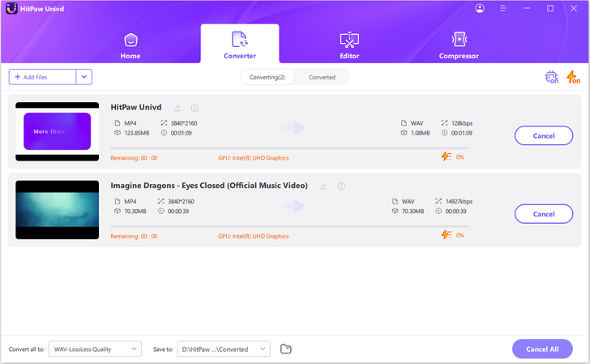Screen dimensions: 590x364
Task: Open the output folder icon
Action: tap(286, 349)
